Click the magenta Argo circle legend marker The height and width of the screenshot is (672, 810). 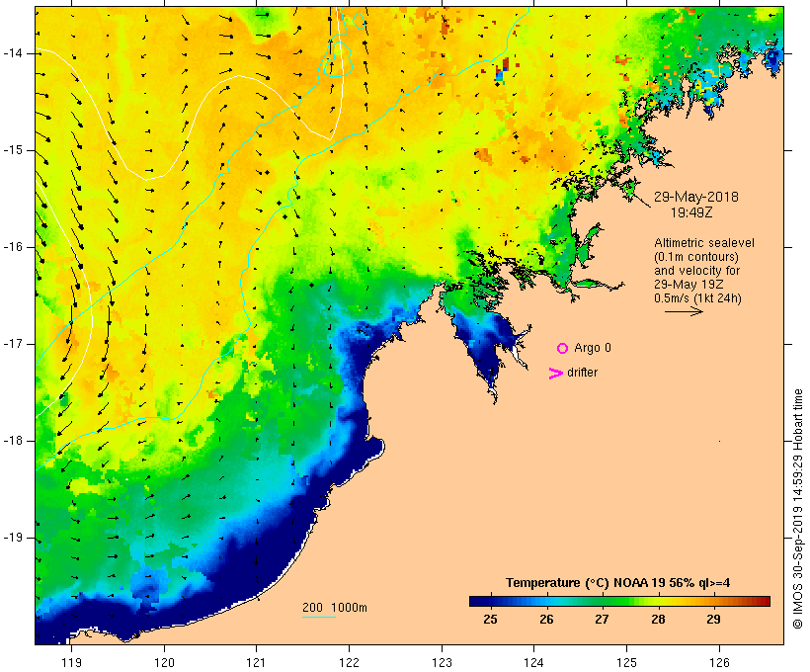tap(563, 349)
